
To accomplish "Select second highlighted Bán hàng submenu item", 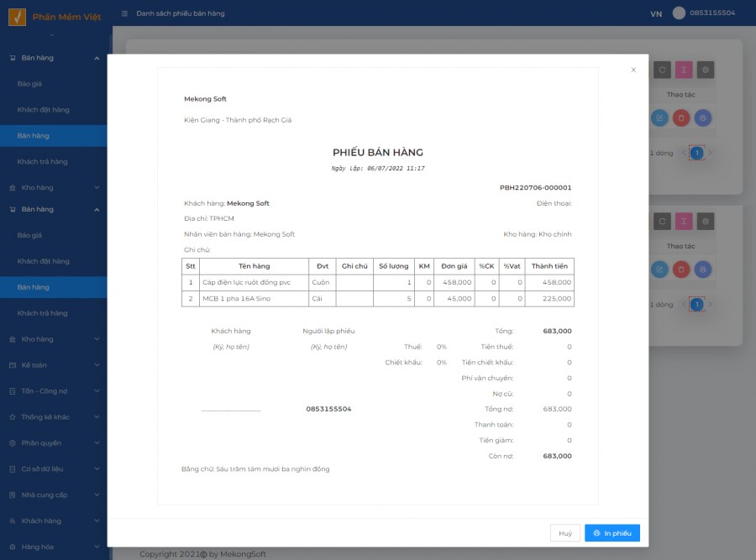I will coord(54,287).
